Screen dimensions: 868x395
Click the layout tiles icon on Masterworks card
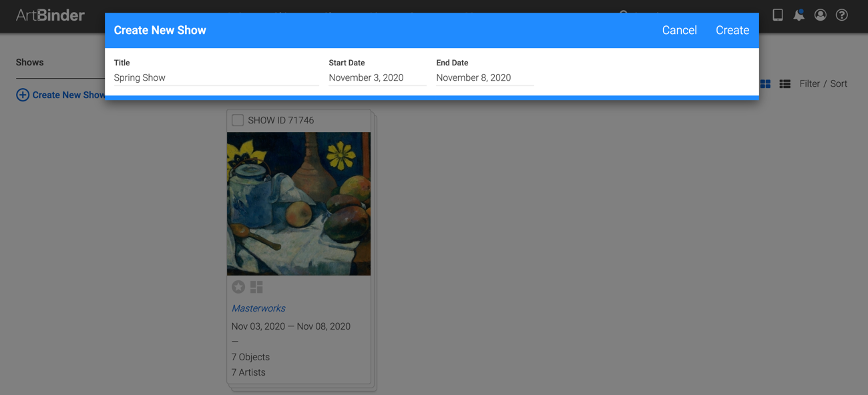click(x=256, y=287)
